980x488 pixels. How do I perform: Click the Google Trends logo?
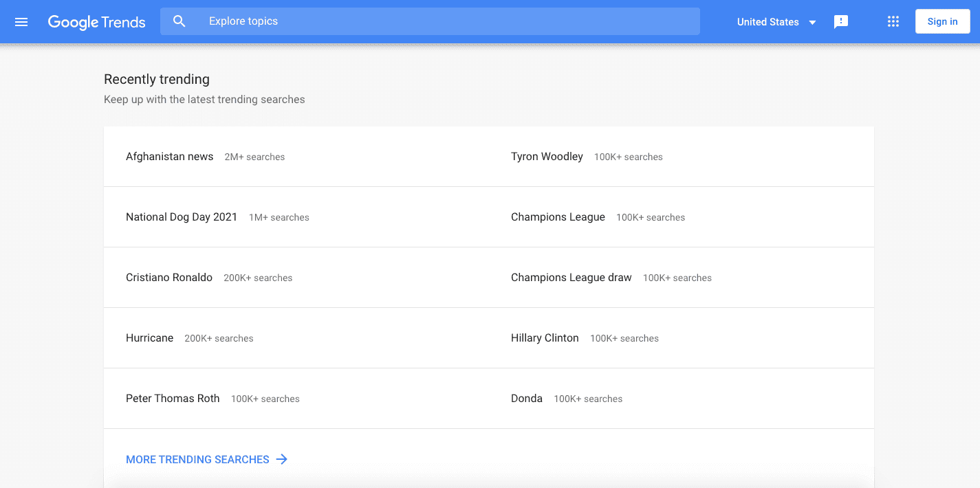[x=96, y=21]
